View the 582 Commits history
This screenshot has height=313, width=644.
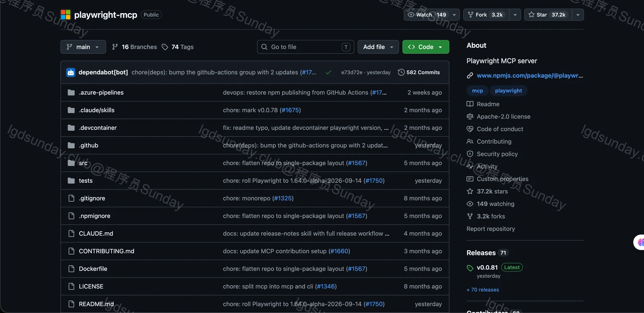[x=419, y=72]
